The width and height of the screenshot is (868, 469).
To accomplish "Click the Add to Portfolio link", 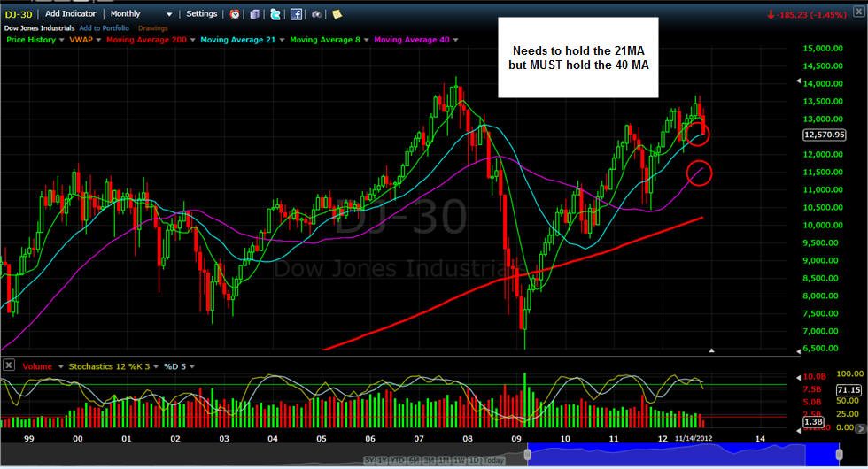I will tap(105, 28).
